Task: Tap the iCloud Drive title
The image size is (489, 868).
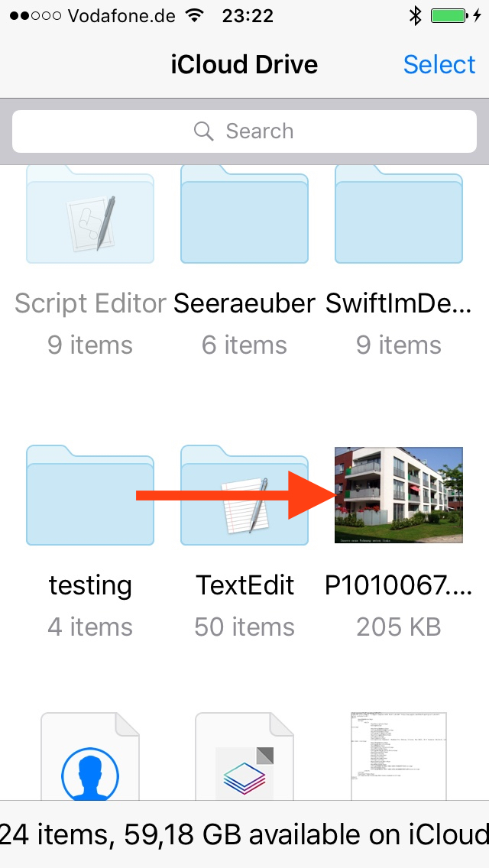Action: pos(244,65)
